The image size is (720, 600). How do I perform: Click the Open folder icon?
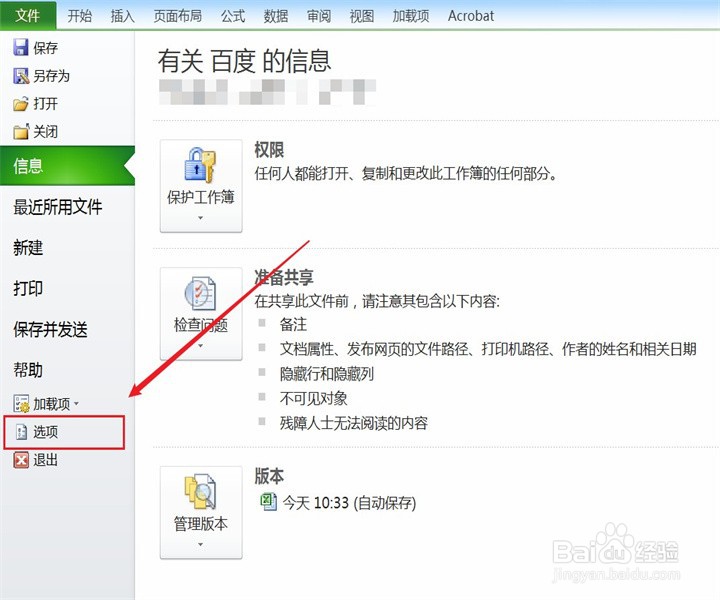tap(21, 104)
